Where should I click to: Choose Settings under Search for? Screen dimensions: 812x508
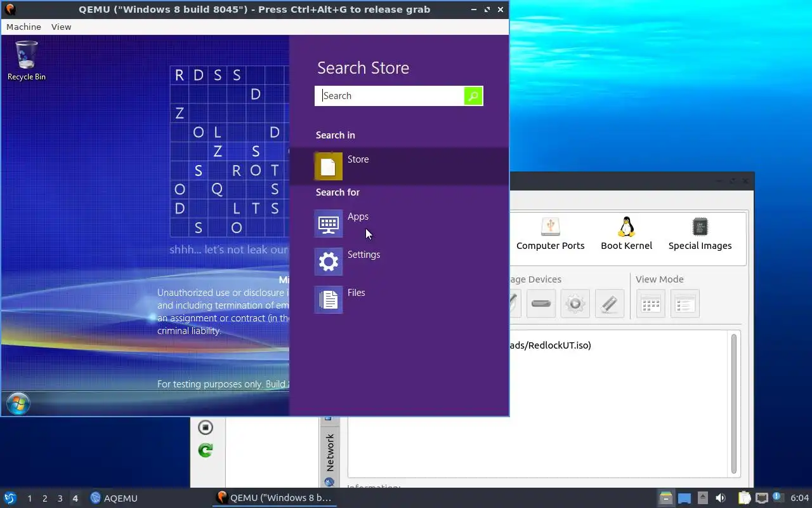[399, 261]
